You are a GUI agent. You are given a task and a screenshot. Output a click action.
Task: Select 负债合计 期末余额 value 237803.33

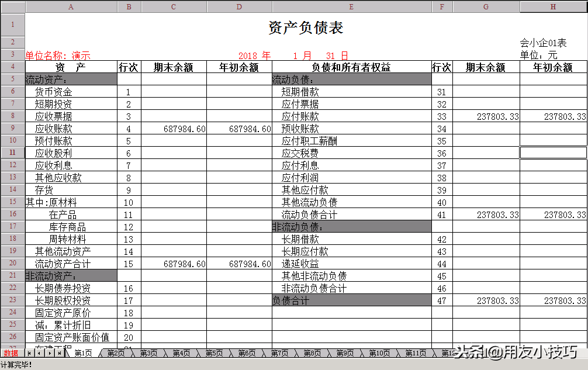tap(486, 300)
